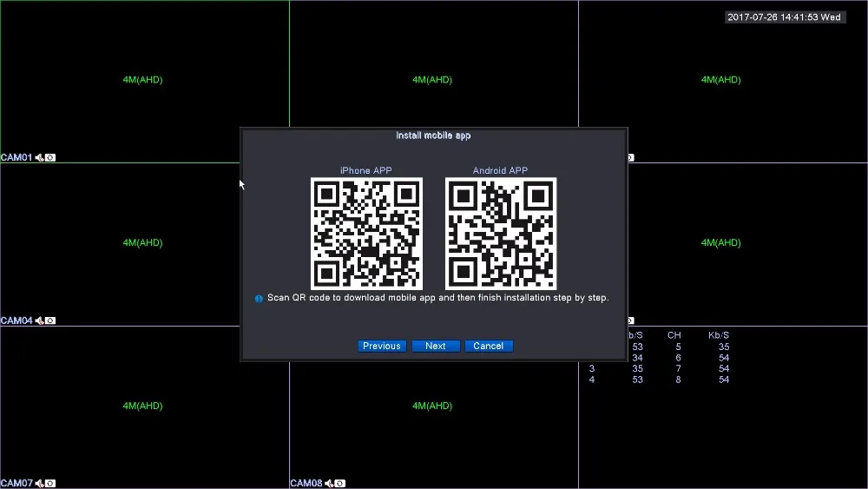The width and height of the screenshot is (868, 489).
Task: Click the channel 8 row number in the bitrate table
Action: tap(678, 380)
